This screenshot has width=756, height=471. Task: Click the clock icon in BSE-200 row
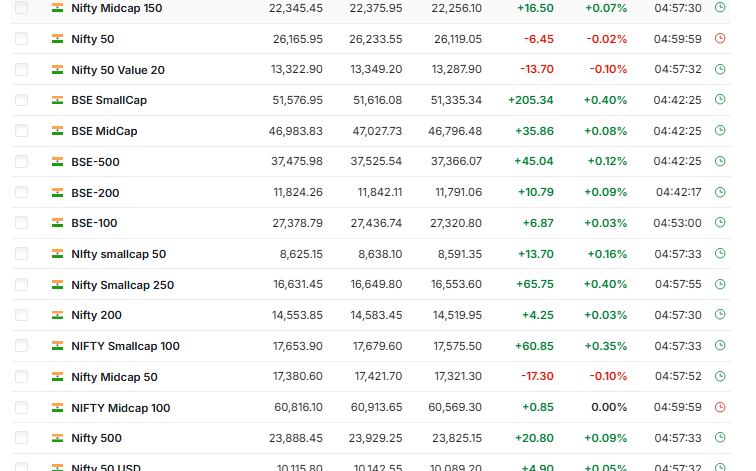pyautogui.click(x=720, y=192)
